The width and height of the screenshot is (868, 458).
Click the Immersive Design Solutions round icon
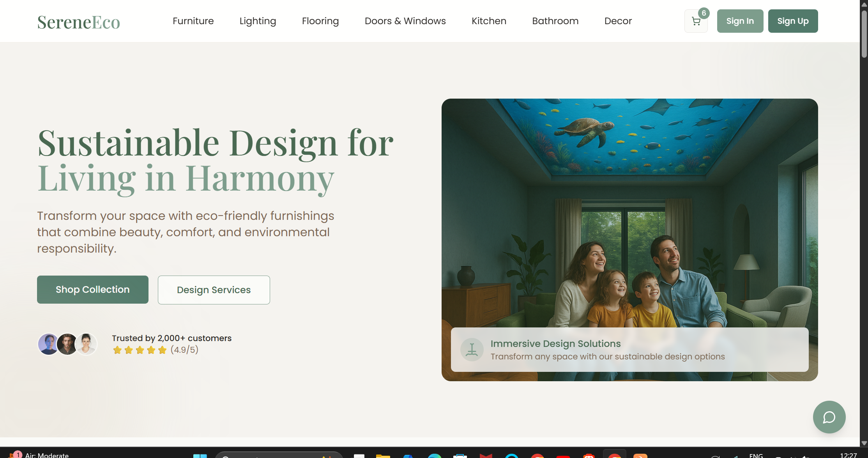472,350
